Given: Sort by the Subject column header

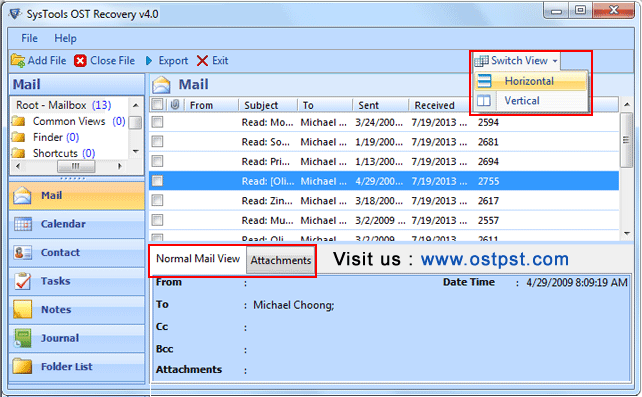Looking at the screenshot, I should click(x=268, y=105).
